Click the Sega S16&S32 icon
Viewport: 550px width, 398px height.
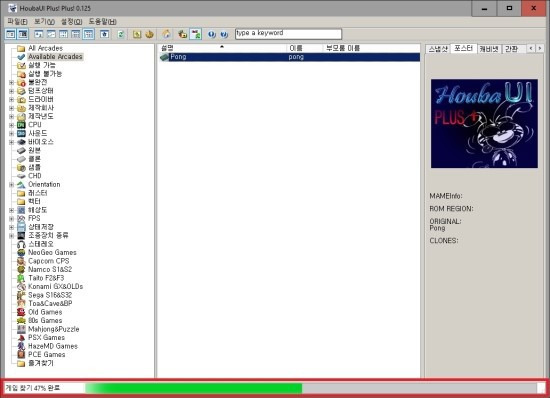click(21, 295)
